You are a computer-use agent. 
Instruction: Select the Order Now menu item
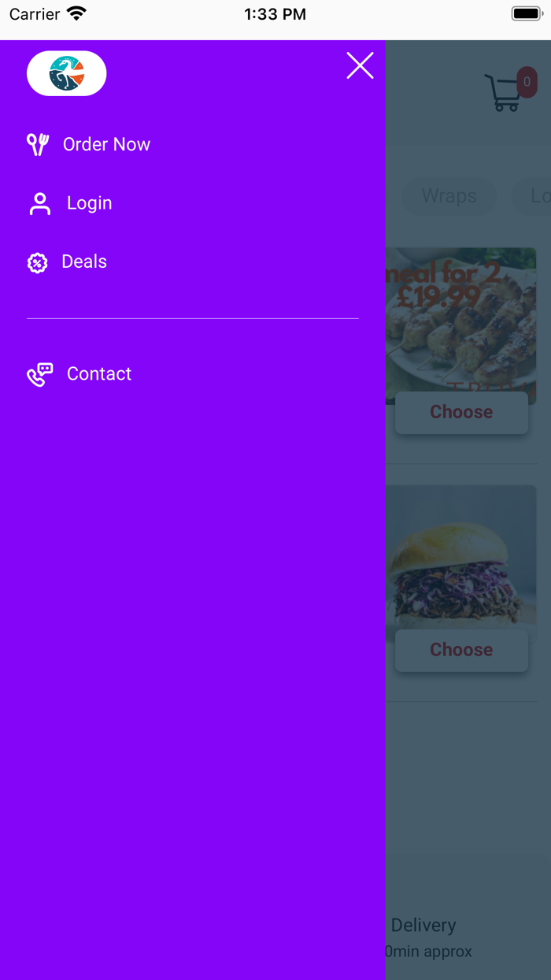coord(106,144)
